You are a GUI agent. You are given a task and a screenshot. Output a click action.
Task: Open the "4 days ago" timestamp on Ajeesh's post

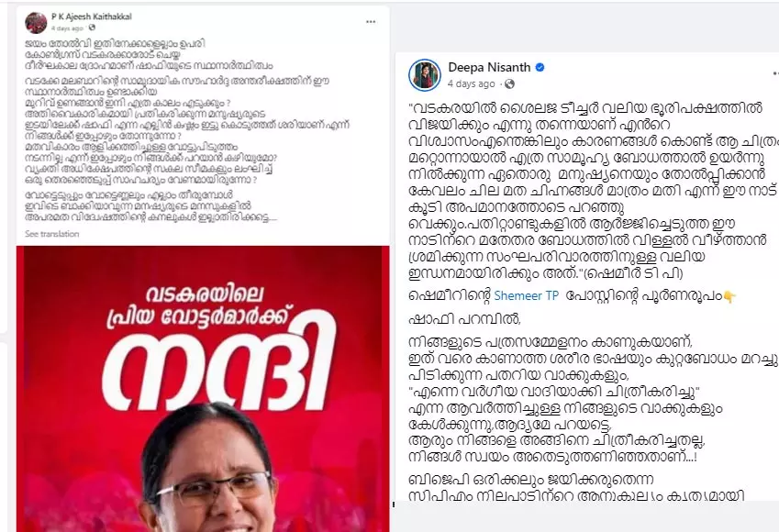(67, 28)
